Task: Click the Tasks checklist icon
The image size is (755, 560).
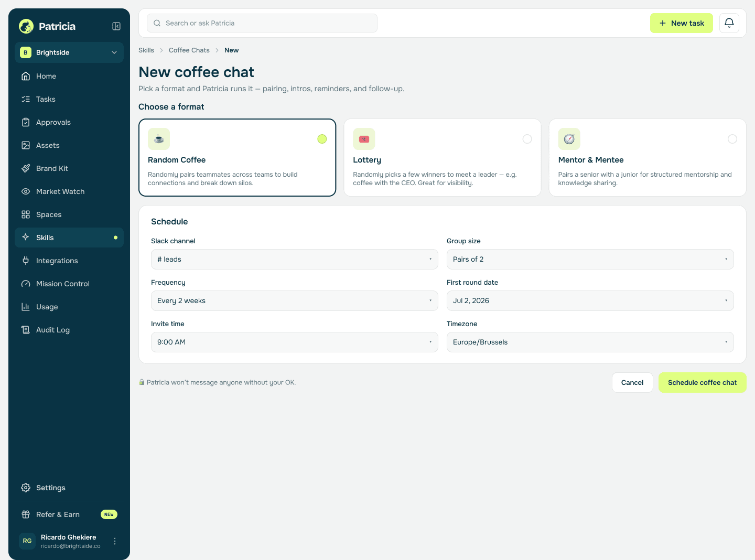Action: point(26,99)
